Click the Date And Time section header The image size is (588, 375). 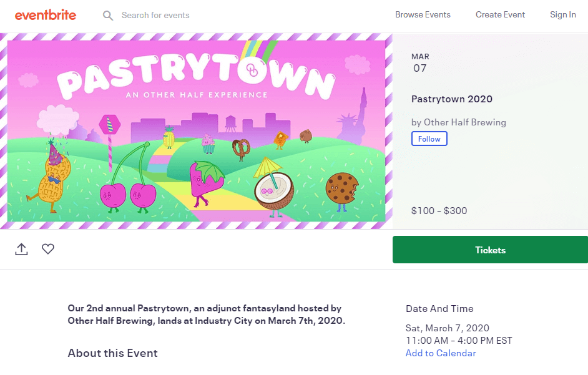[x=439, y=308]
